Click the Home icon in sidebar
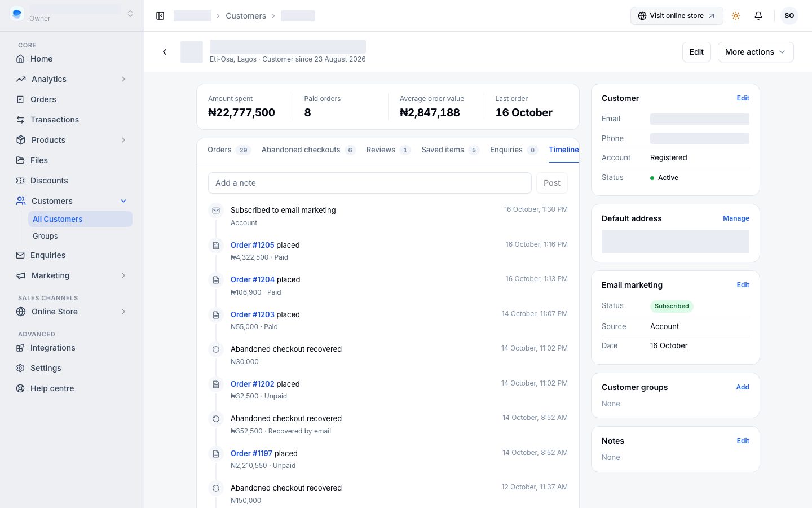This screenshot has height=508, width=812. [20, 59]
